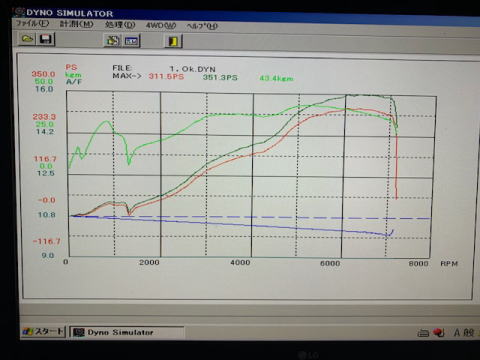Click the printer icon in system tray
This screenshot has height=360, width=480.
[423, 332]
